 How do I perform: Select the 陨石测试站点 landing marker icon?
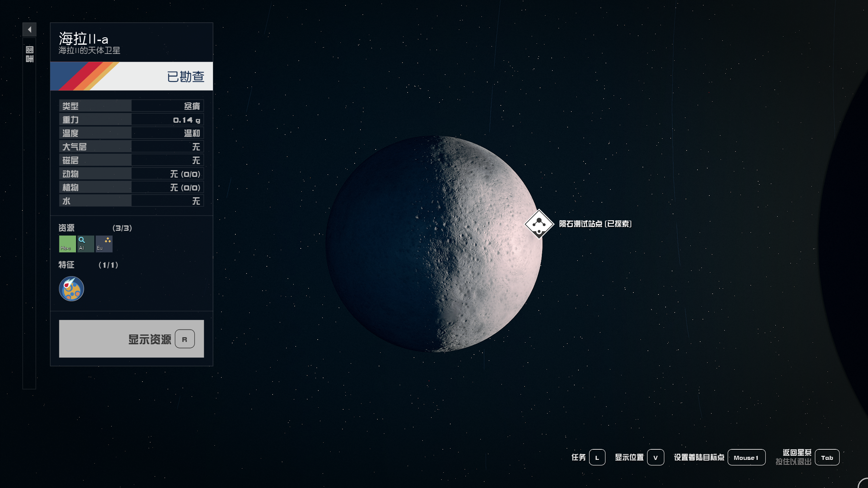point(539,224)
